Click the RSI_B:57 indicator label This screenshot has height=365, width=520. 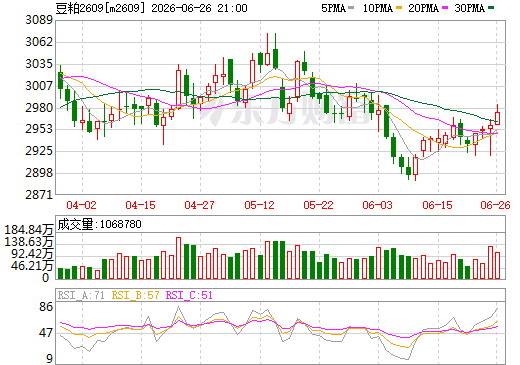[135, 295]
